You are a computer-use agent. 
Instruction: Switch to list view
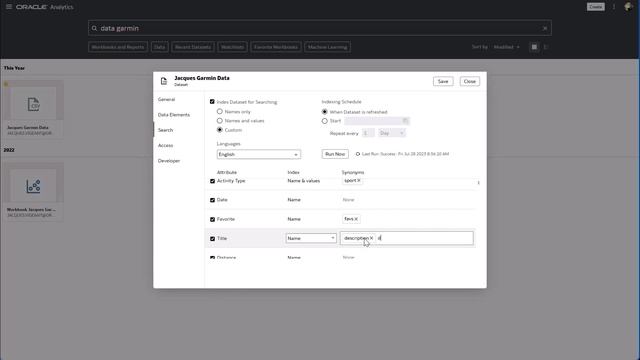546,47
